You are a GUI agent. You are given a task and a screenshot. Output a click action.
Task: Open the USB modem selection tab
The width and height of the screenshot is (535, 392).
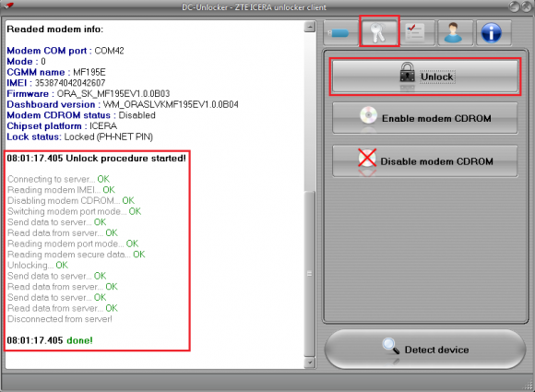340,33
